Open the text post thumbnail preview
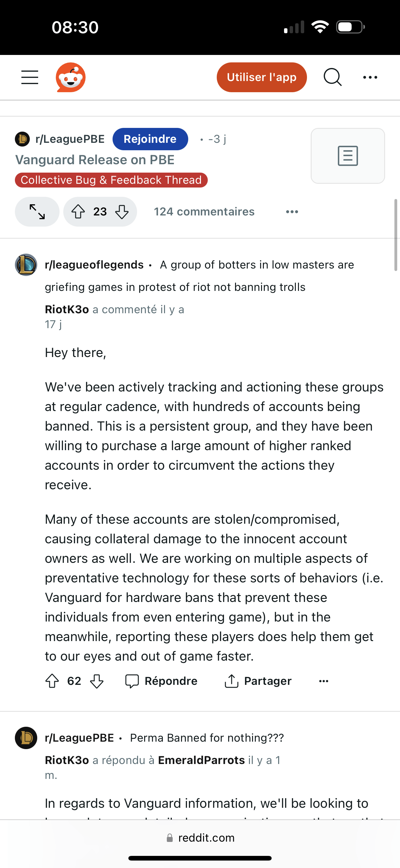400x868 pixels. 348,156
